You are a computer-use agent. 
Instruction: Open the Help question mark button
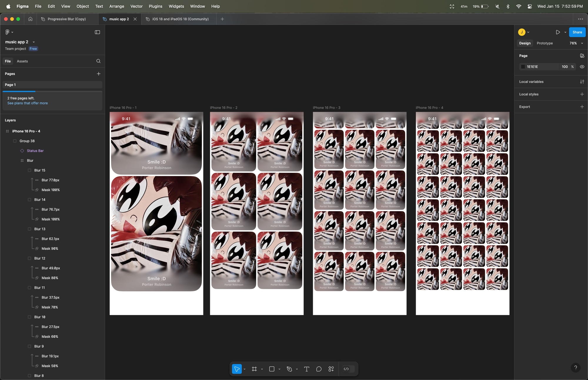[x=575, y=367]
